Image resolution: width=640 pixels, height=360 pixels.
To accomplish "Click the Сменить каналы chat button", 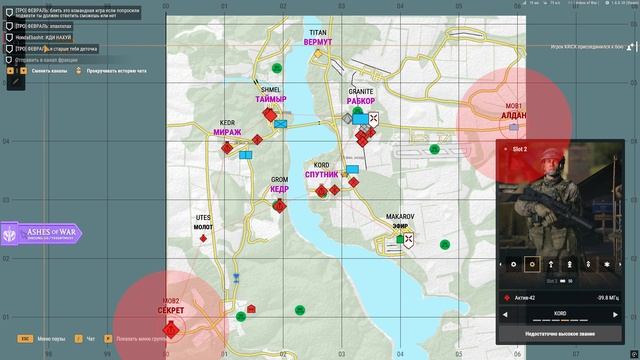I will (37, 71).
